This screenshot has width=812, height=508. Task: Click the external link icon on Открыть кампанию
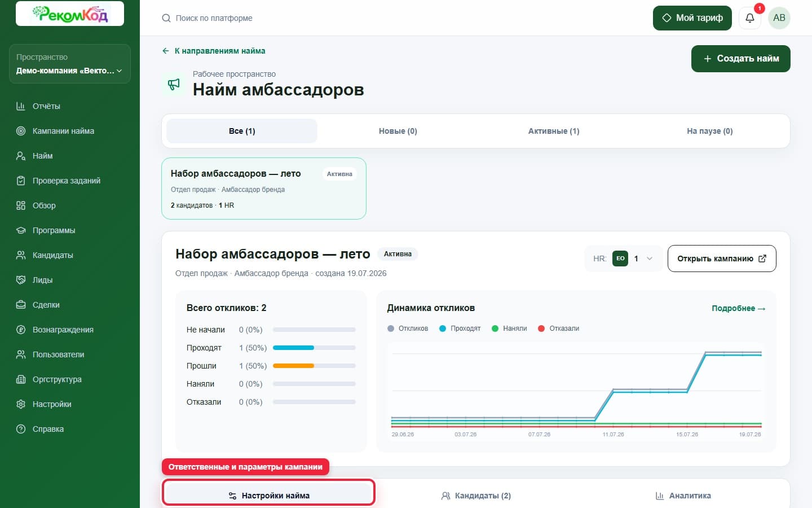[762, 259]
